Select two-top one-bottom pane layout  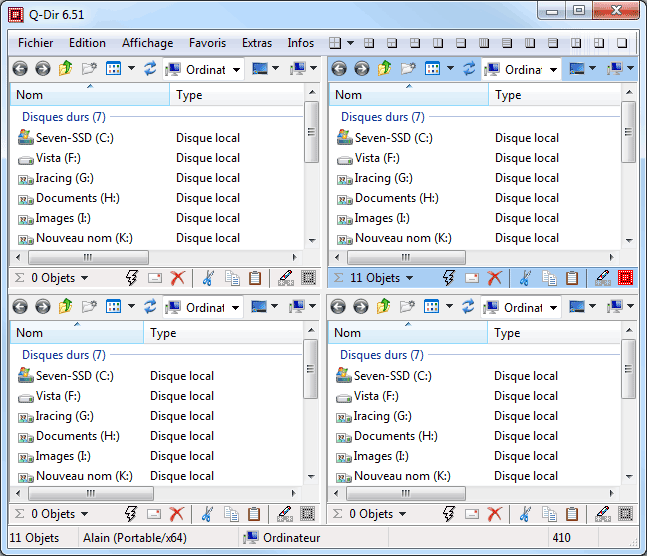tap(415, 43)
